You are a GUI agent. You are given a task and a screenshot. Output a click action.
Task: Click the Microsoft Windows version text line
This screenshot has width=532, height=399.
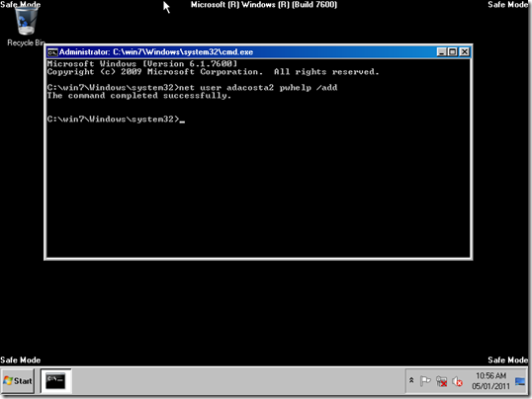point(141,64)
